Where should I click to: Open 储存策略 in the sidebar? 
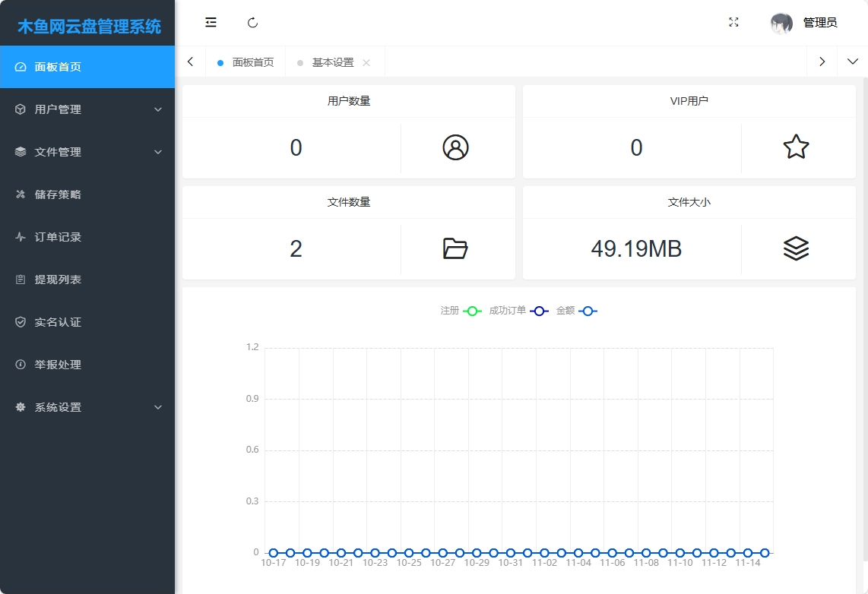(87, 194)
